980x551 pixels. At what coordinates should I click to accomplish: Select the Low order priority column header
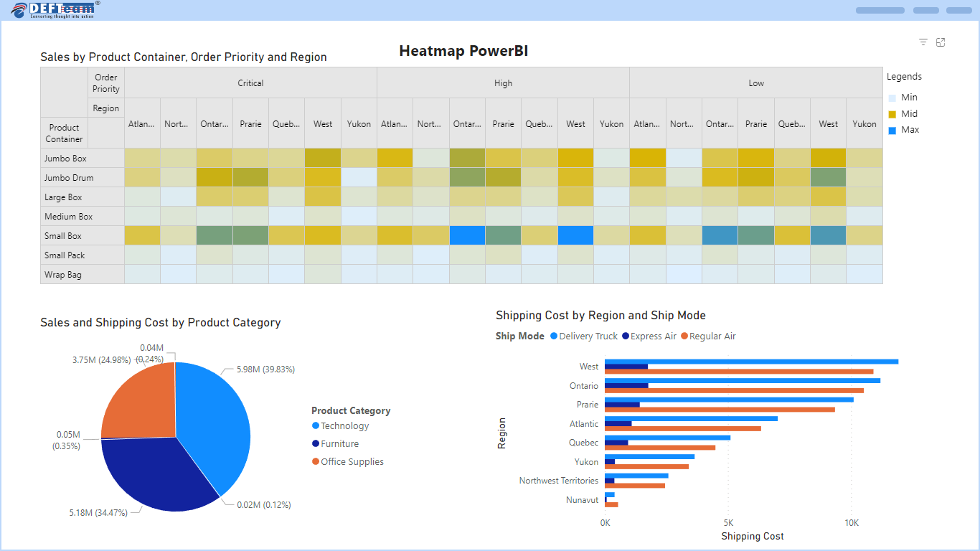(756, 83)
